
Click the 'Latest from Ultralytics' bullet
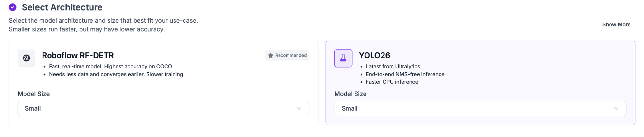click(393, 66)
